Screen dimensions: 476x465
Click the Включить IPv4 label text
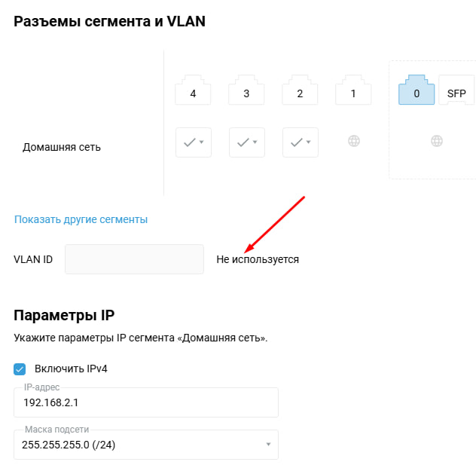[x=71, y=369]
